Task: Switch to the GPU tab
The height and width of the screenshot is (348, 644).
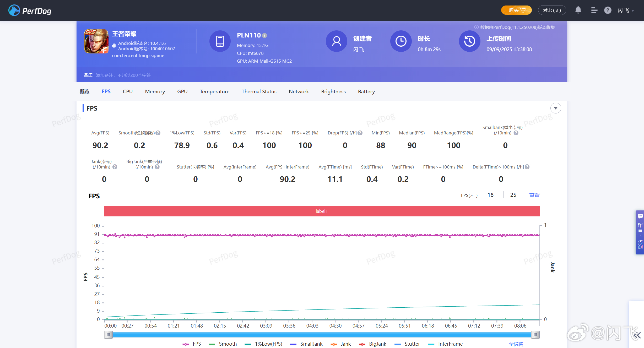Action: [x=182, y=91]
